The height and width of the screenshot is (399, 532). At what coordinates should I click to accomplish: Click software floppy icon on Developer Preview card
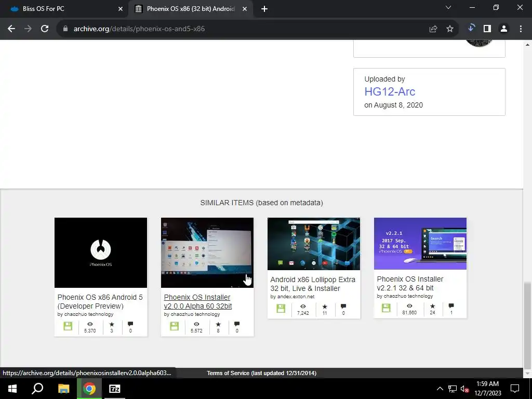click(68, 326)
